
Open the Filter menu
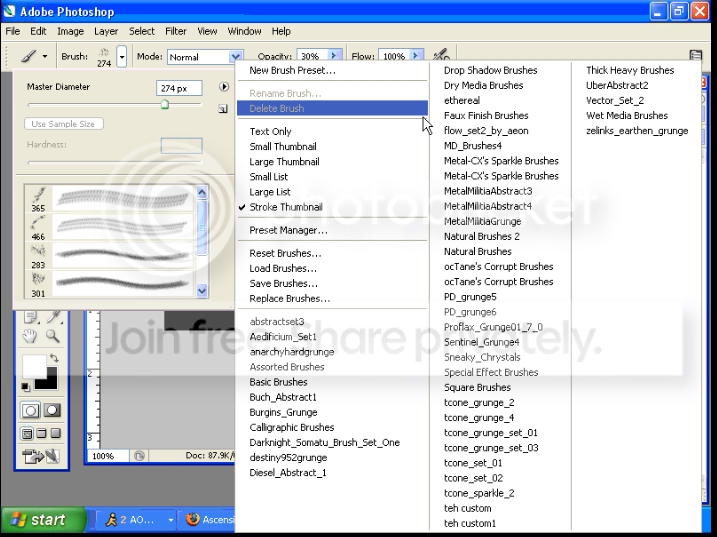coord(176,31)
